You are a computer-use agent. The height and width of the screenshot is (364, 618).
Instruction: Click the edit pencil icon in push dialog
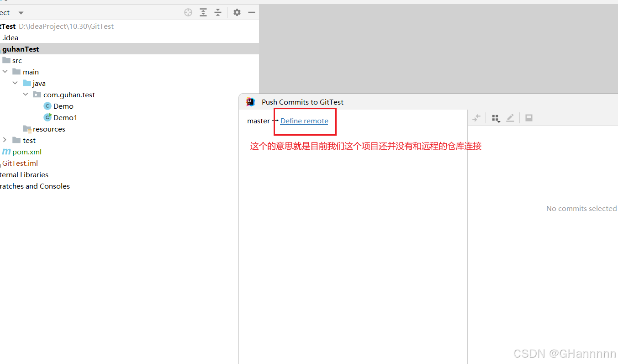point(510,118)
